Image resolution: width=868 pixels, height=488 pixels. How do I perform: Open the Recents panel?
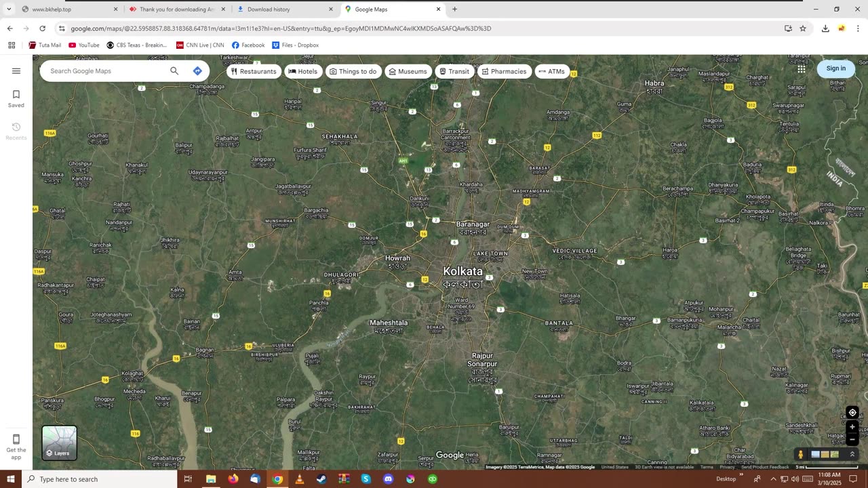(x=16, y=131)
